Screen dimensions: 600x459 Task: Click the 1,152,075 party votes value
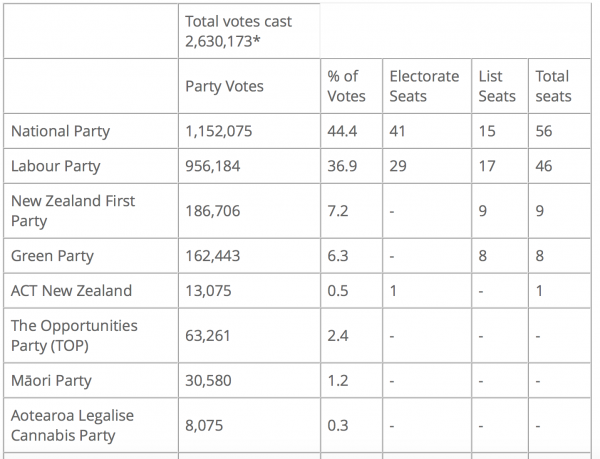[222, 131]
